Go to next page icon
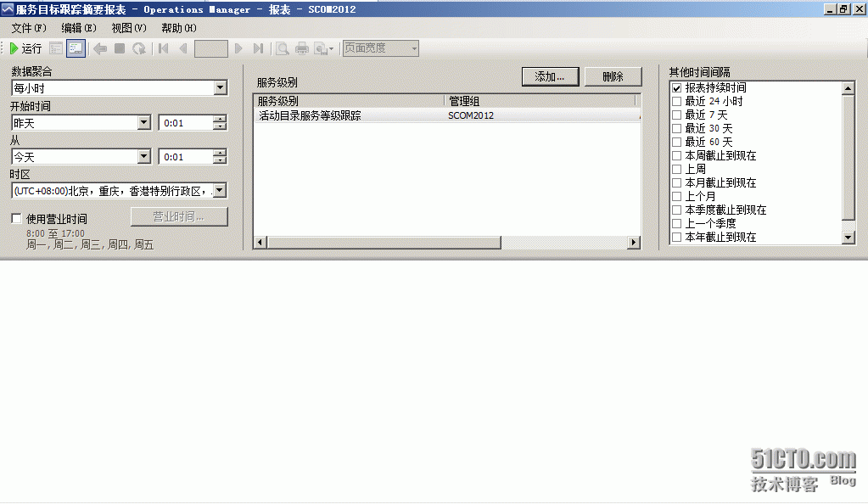Image resolution: width=868 pixels, height=504 pixels. 238,48
